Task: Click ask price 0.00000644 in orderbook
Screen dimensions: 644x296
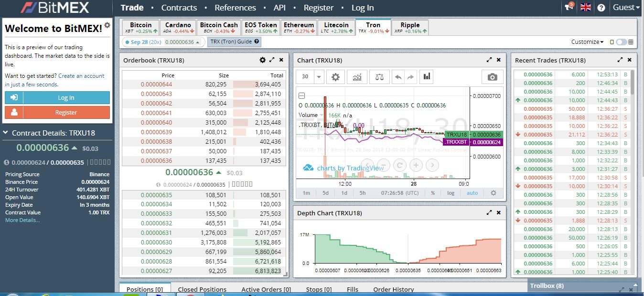Action: (x=156, y=84)
